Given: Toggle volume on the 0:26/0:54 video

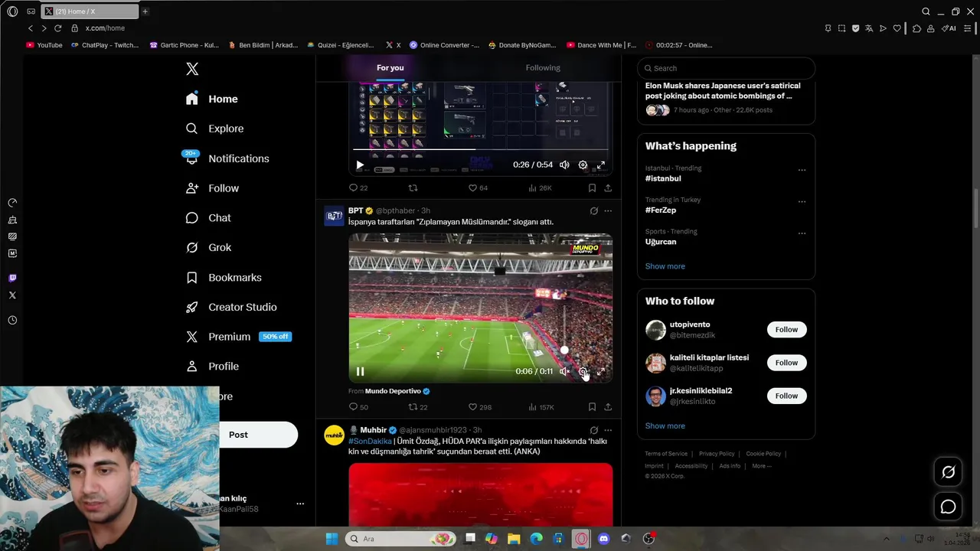Looking at the screenshot, I should coord(564,165).
